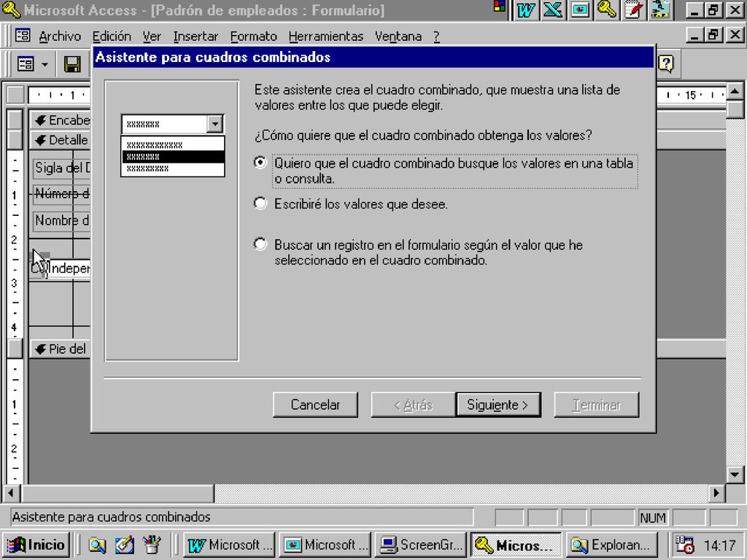
Task: Click the pencil cup quick launch icon
Action: (152, 545)
